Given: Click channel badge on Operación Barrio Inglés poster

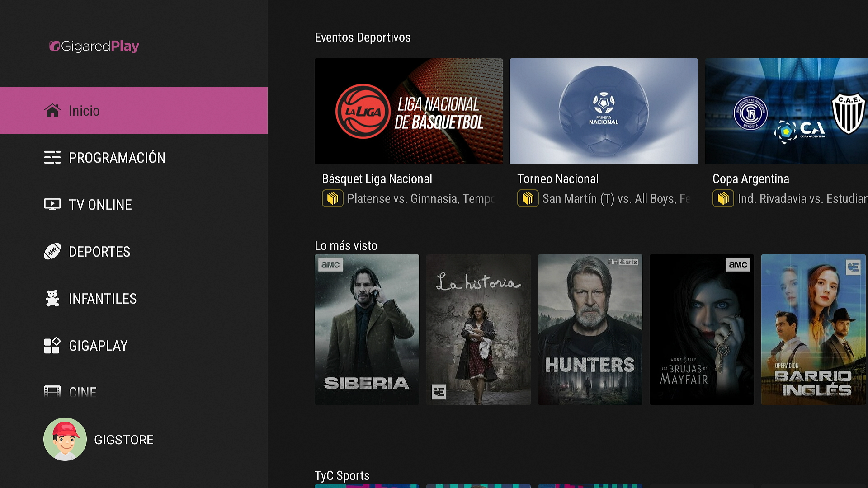Looking at the screenshot, I should click(x=853, y=267).
